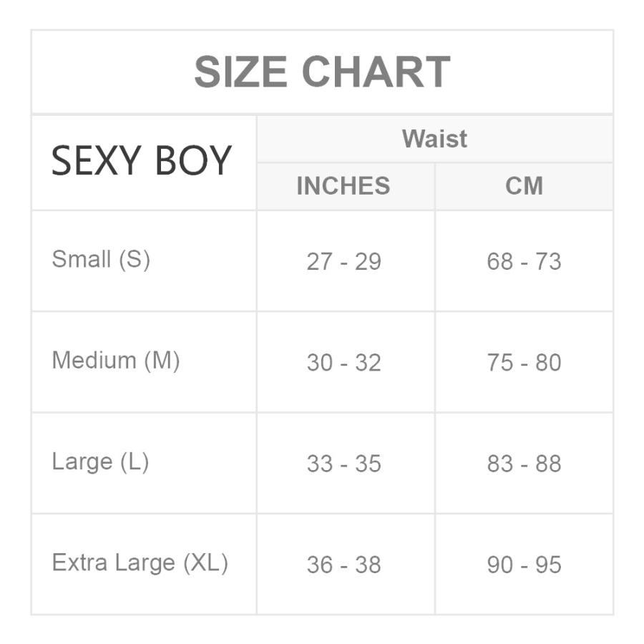Click the SIZE CHART title

(x=322, y=72)
